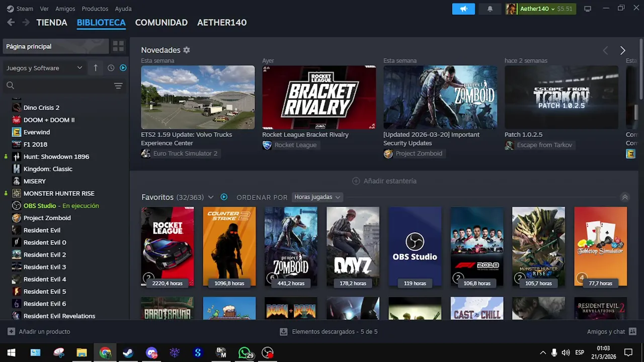
Task: Open Project Zomboid security updates news
Action: coord(440,97)
